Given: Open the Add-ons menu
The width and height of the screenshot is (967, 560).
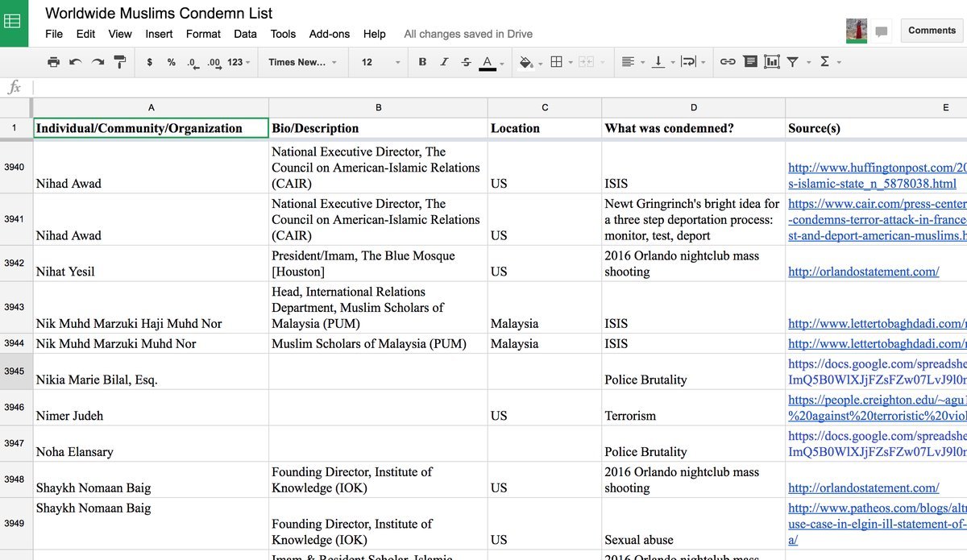Looking at the screenshot, I should click(330, 34).
